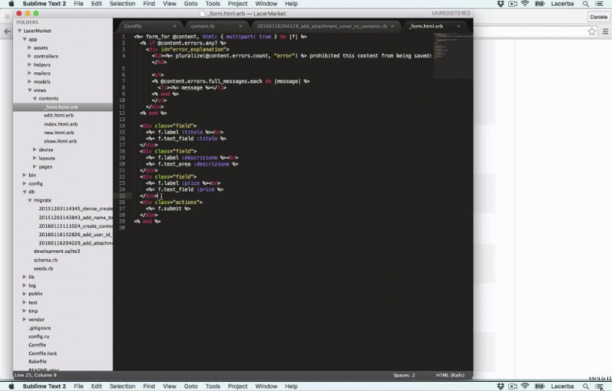Click the Daniele profile button in browser
The height and width of the screenshot is (391, 612).
pos(598,17)
